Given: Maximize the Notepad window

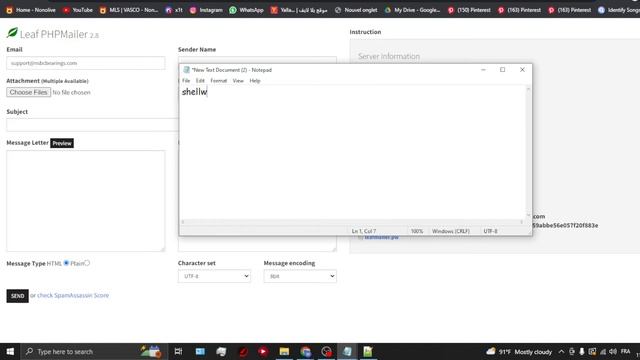Looking at the screenshot, I should 502,70.
